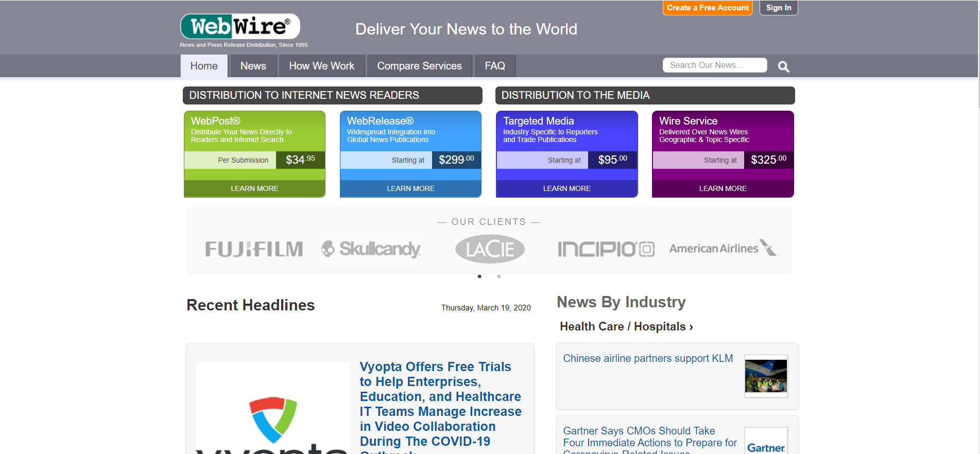Open the LaCie client logo
The width and height of the screenshot is (980, 454).
490,249
